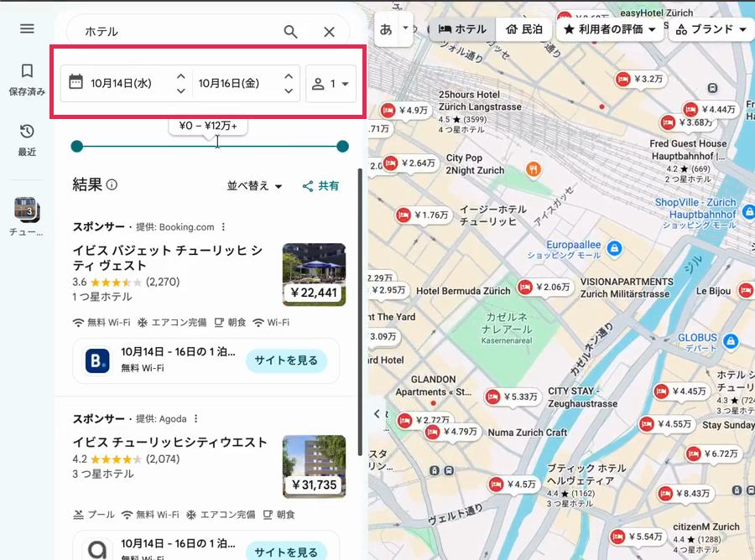The height and width of the screenshot is (560, 755).
Task: Click the ShopVille - Zürich Hauptbahnhof label
Action: click(695, 208)
